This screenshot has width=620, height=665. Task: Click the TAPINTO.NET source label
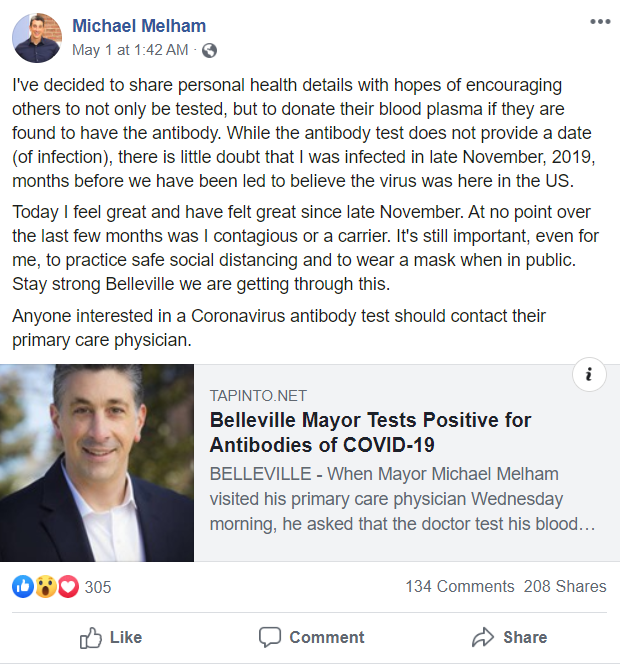[x=258, y=395]
